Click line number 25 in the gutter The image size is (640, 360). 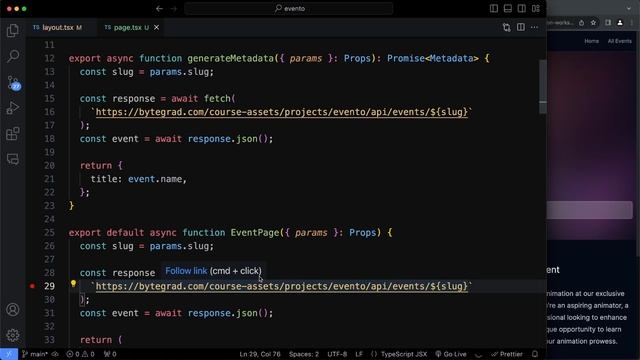coord(49,233)
